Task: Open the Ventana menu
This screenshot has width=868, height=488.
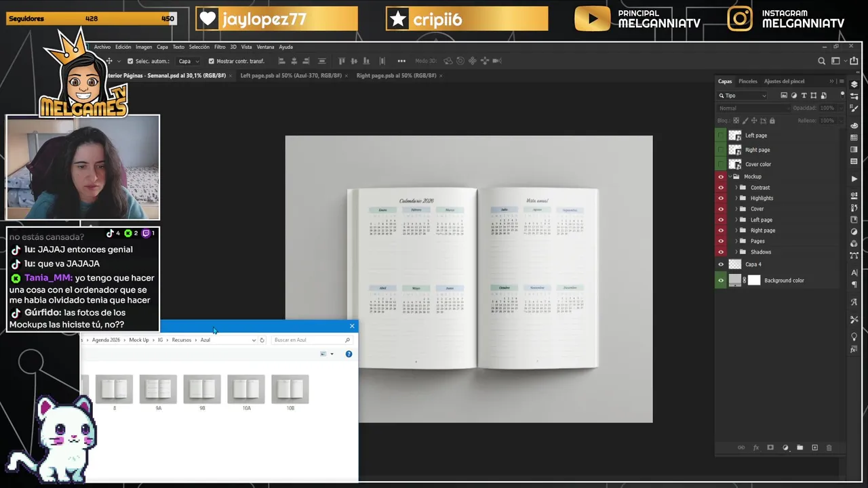Action: (x=266, y=47)
